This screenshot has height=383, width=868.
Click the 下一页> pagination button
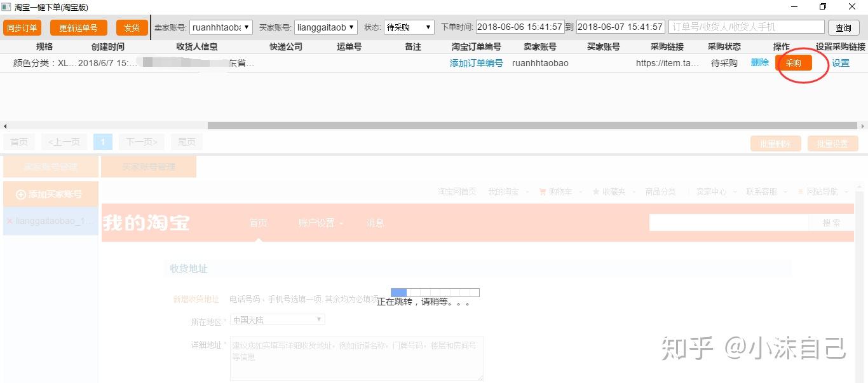click(141, 142)
